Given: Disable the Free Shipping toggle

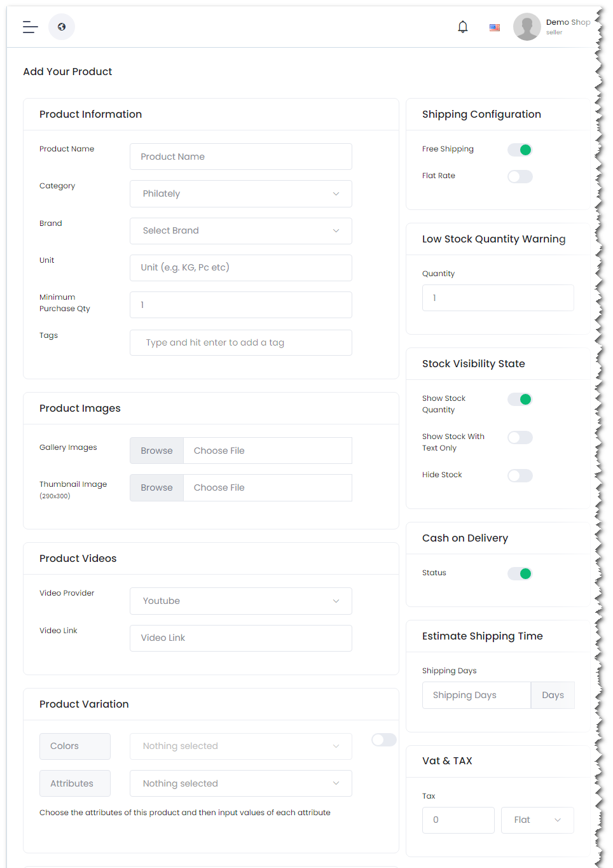Looking at the screenshot, I should [x=520, y=150].
